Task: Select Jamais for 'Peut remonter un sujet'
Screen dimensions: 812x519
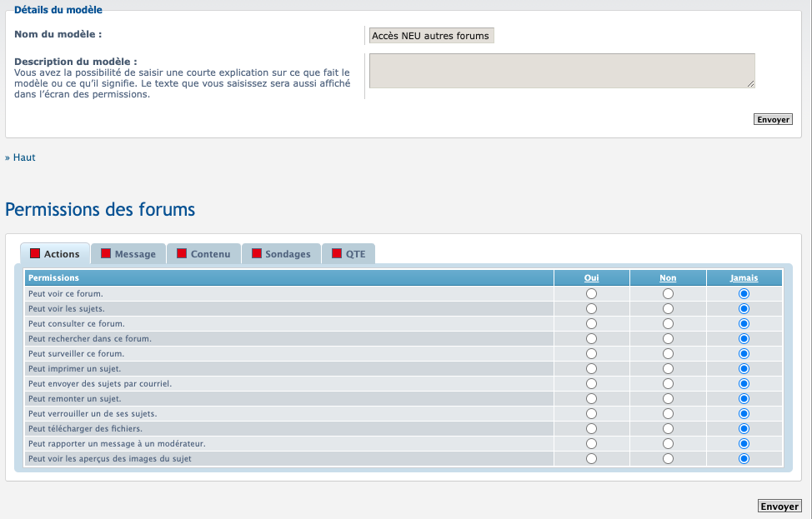Action: point(744,399)
